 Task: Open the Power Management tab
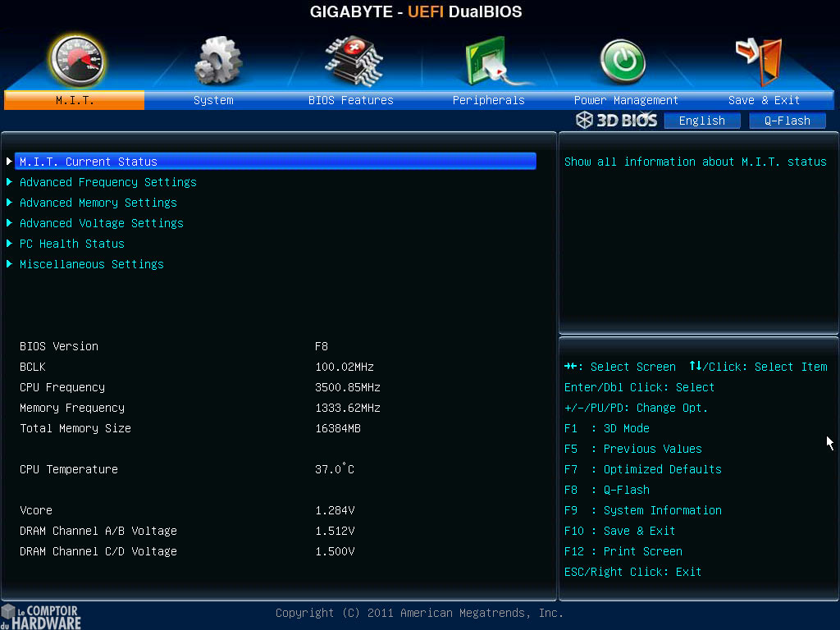pos(625,99)
